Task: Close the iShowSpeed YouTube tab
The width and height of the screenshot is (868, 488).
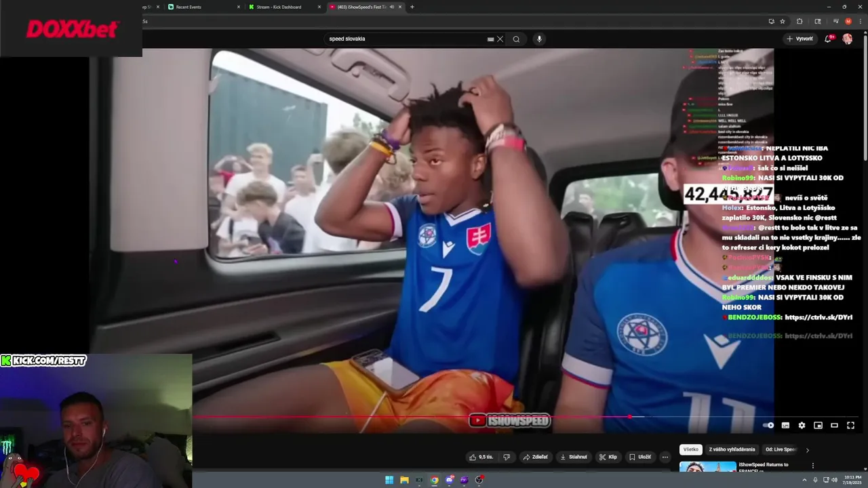Action: click(x=400, y=7)
